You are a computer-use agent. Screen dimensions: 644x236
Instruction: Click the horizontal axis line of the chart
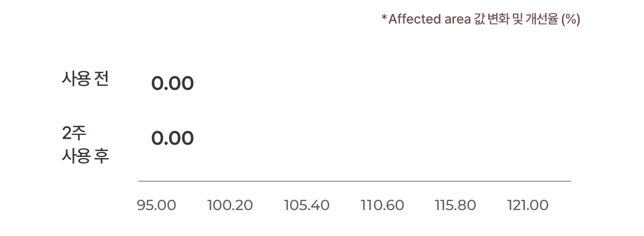point(354,182)
